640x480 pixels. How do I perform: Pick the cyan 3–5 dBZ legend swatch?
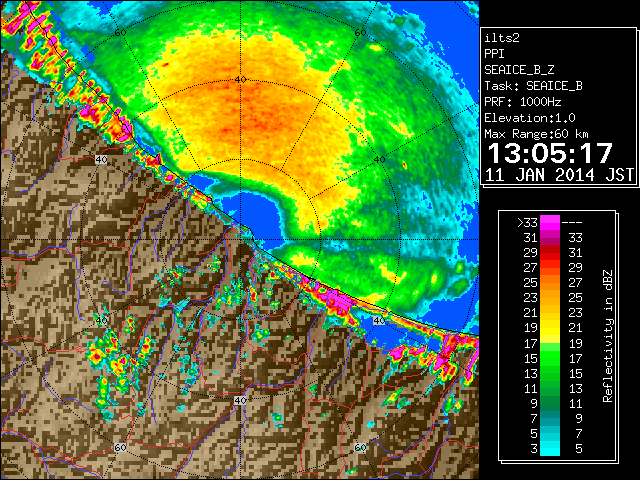click(x=550, y=449)
